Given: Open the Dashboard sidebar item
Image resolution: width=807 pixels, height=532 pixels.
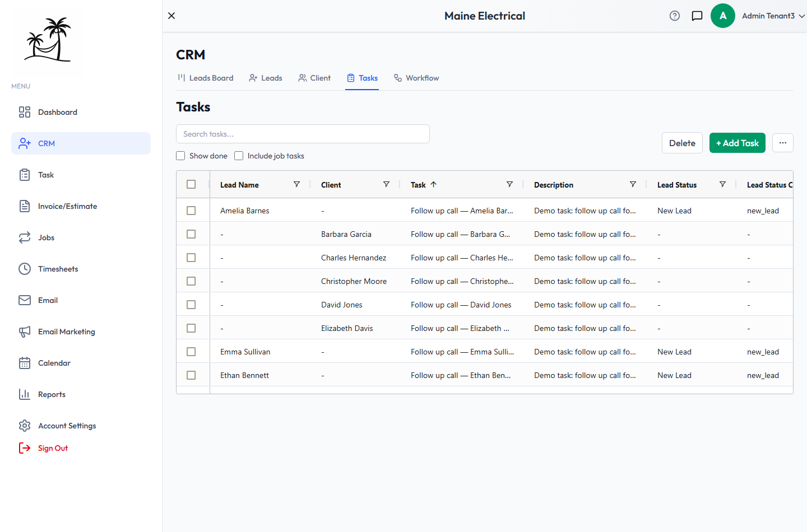Looking at the screenshot, I should click(x=81, y=112).
